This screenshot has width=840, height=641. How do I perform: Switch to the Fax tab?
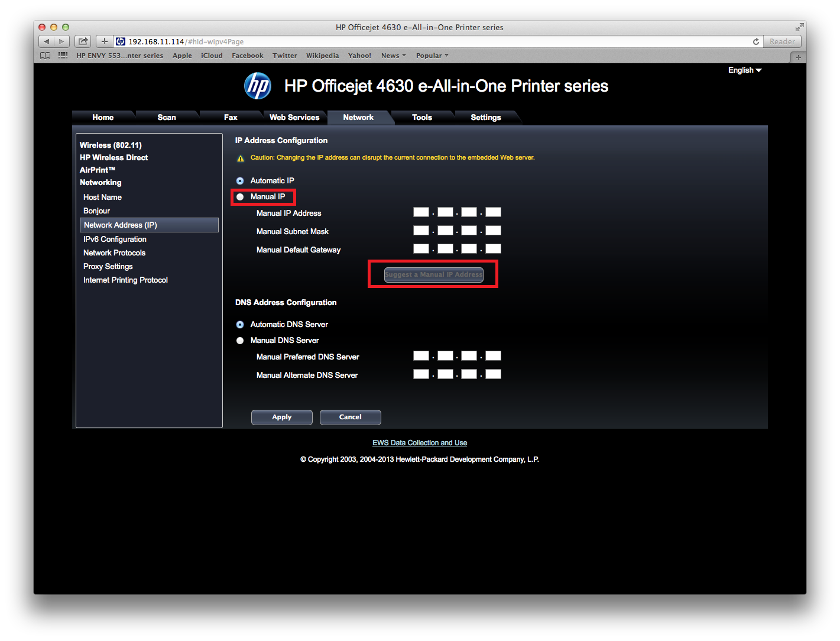pos(231,118)
